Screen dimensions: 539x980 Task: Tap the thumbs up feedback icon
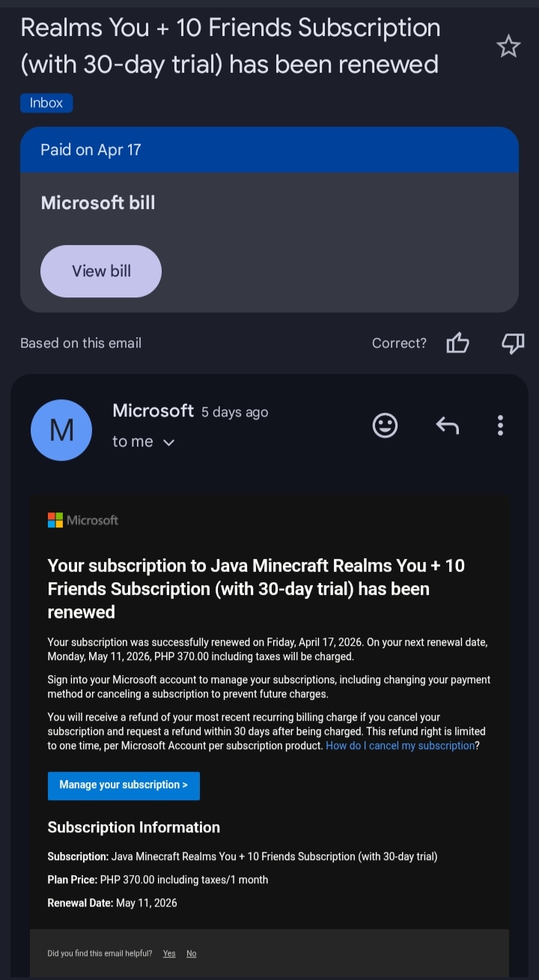pos(457,343)
